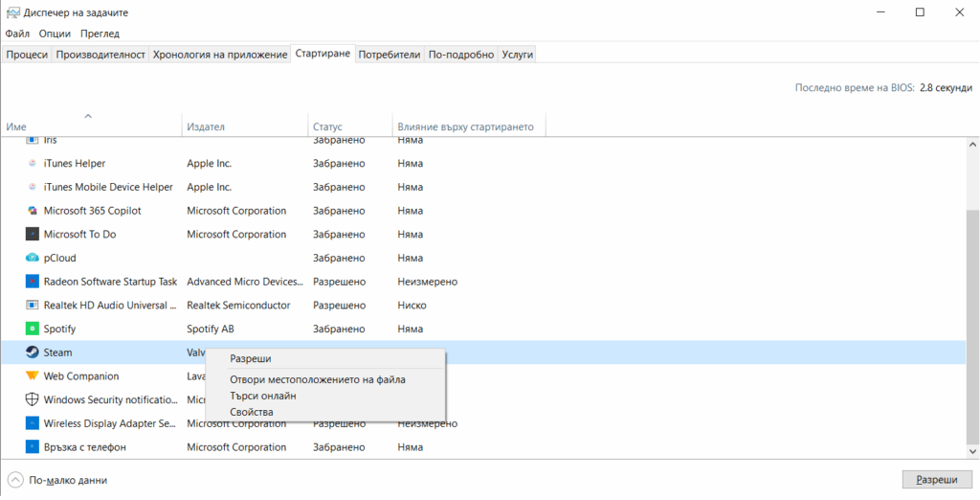980x500 pixels.
Task: Click the Realtek HD Audio icon
Action: [32, 306]
